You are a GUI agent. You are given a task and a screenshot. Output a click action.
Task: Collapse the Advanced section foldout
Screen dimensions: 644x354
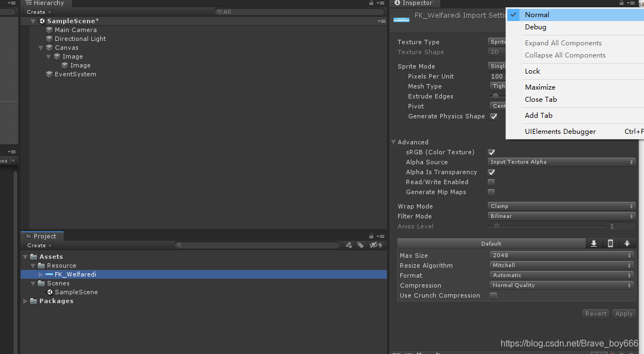394,142
